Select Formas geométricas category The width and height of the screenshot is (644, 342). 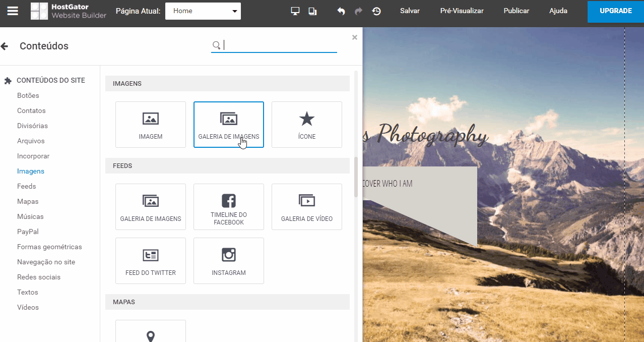(x=49, y=247)
